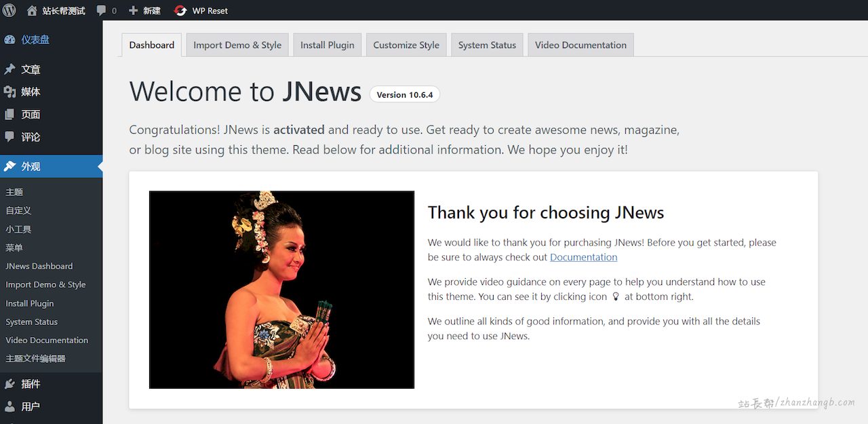868x424 pixels.
Task: Open the 媒体 media library menu
Action: [31, 92]
